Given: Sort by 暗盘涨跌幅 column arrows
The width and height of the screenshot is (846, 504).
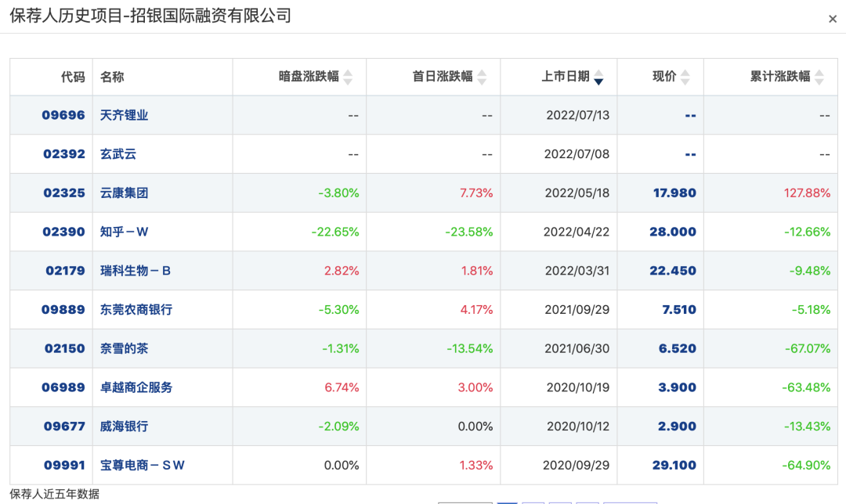Looking at the screenshot, I should 348,77.
